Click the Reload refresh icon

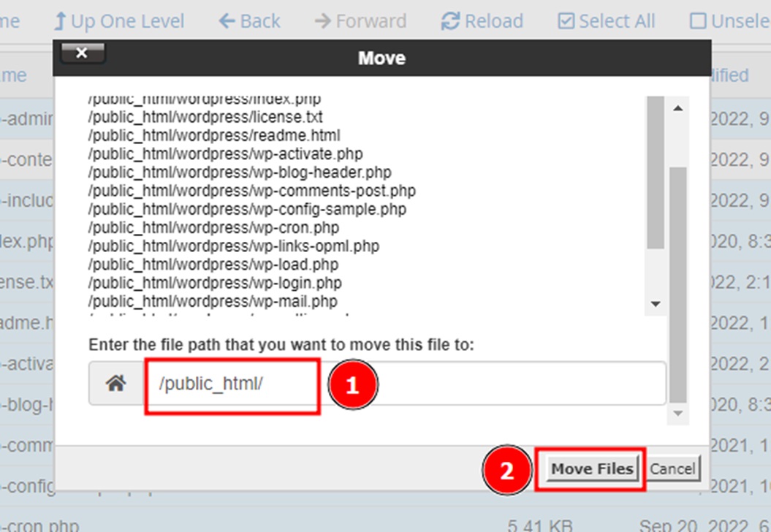[x=450, y=21]
